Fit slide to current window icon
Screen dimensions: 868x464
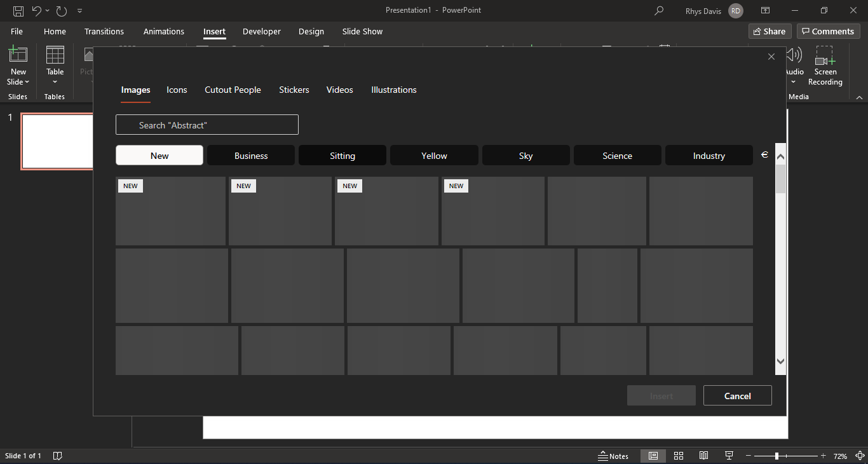point(860,456)
